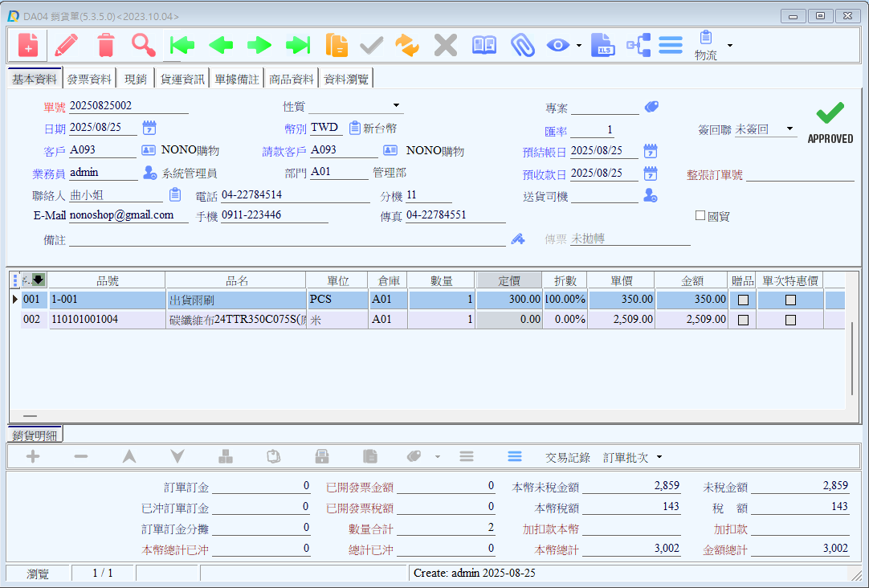Click the currency clipboard icon beside TWD
869x588 pixels.
pyautogui.click(x=355, y=128)
